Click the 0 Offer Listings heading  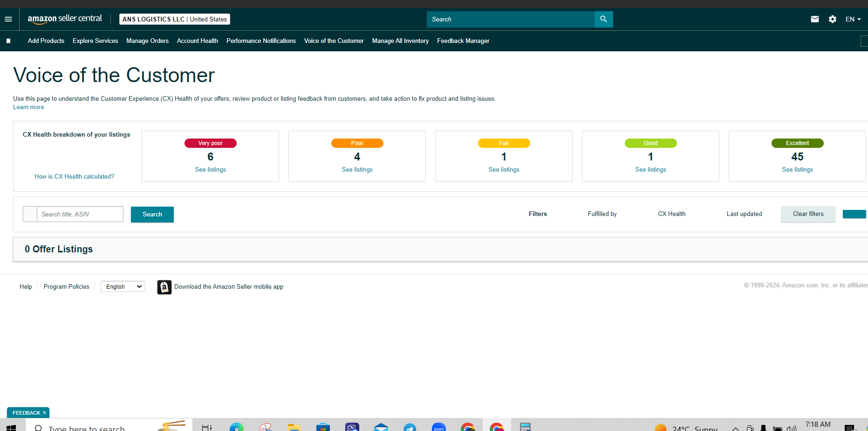pos(59,249)
